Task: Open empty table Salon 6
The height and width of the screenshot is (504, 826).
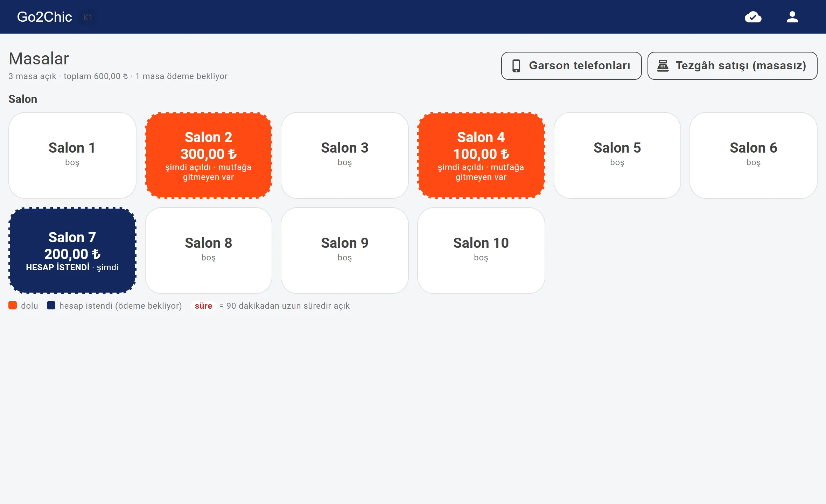Action: point(753,155)
